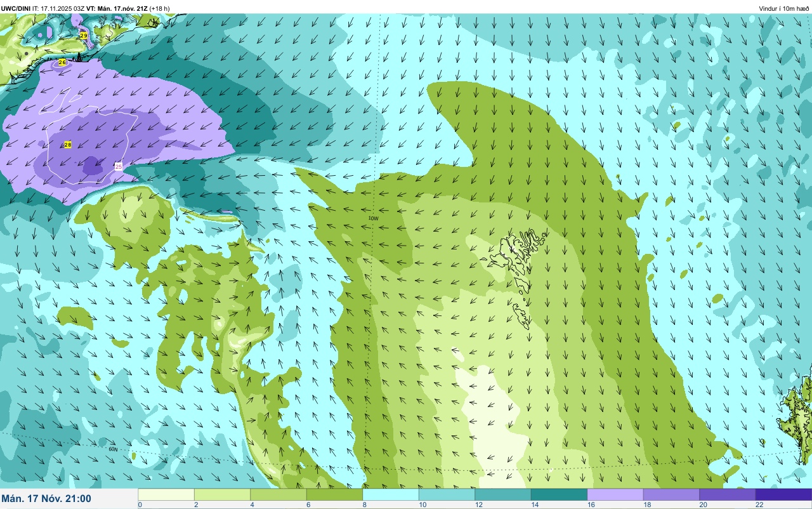812x509 pixels.
Task: Click the 20–22 violet legend swatch
Action: pos(728,494)
